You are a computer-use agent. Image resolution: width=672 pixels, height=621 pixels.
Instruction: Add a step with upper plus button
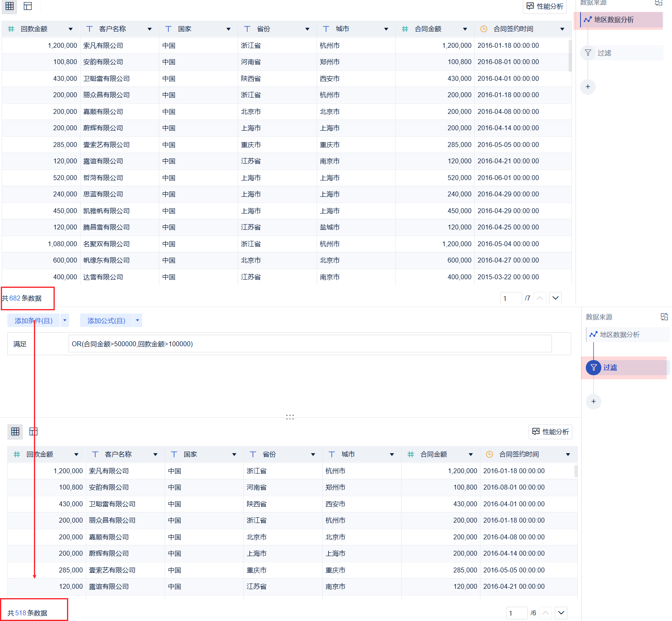[588, 87]
